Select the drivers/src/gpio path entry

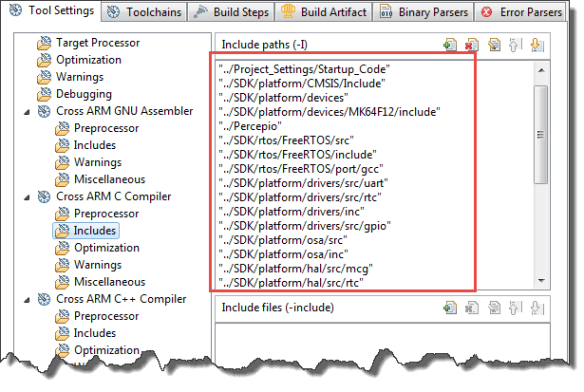(305, 226)
